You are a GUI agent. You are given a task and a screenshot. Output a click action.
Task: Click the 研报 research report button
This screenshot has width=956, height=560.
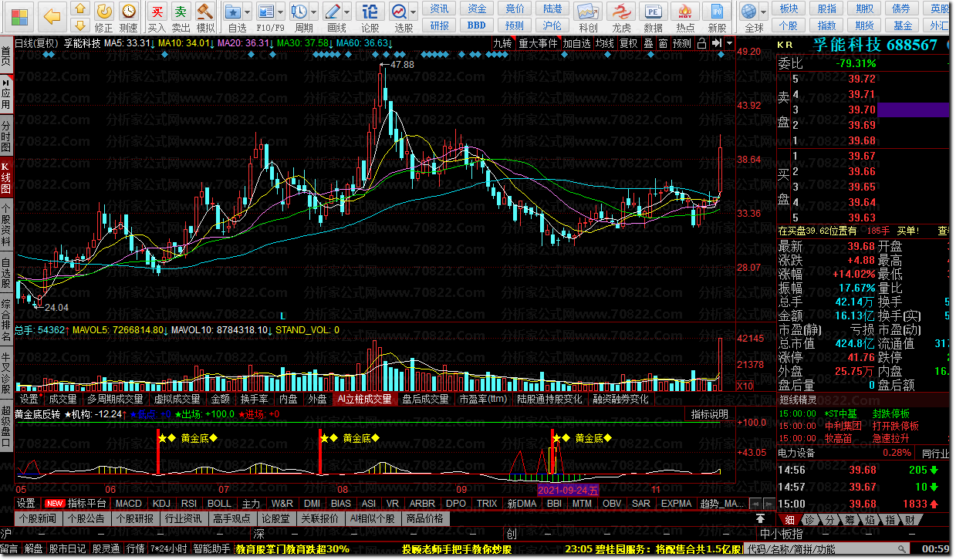(439, 25)
